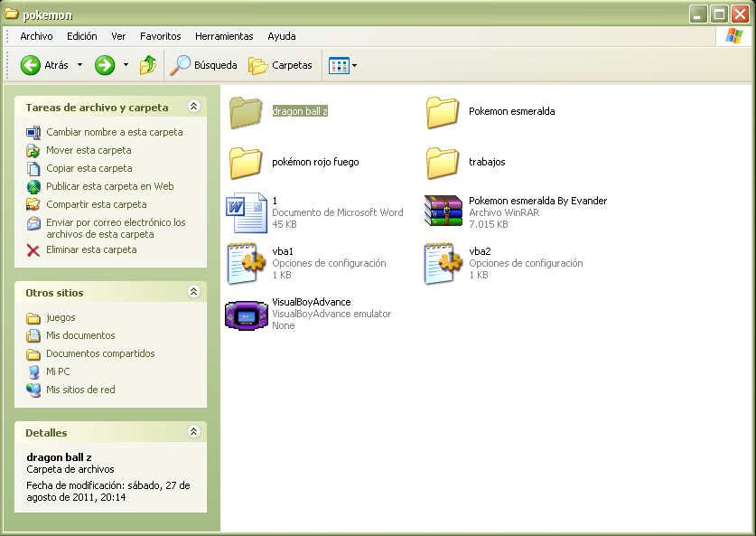Go up one folder level
The width and height of the screenshot is (756, 536).
point(148,65)
